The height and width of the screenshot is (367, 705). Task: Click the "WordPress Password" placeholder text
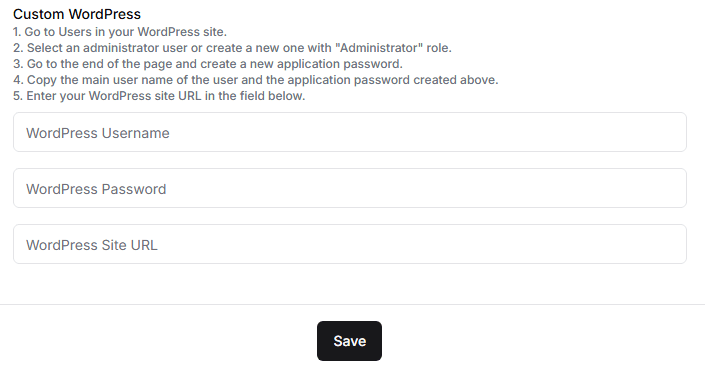coord(96,189)
